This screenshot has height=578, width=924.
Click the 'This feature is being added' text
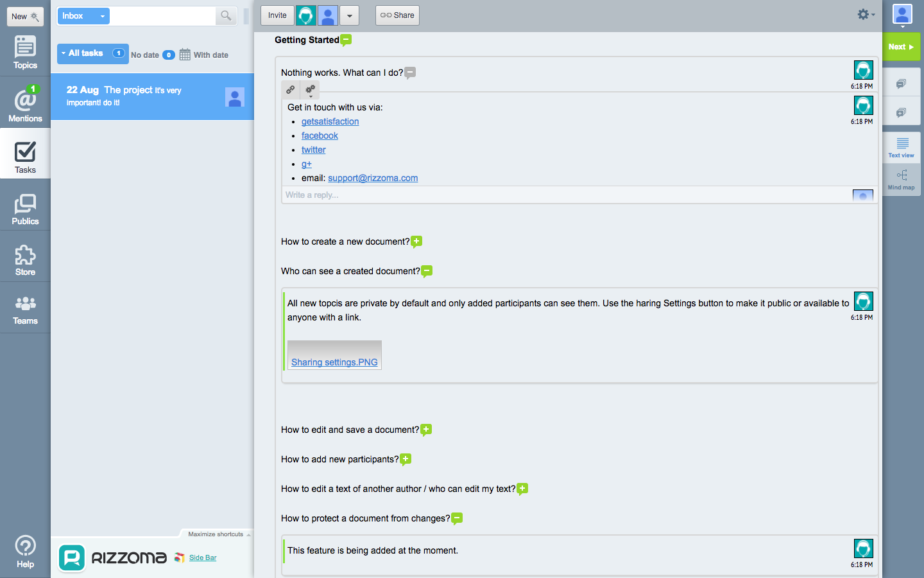coord(373,550)
